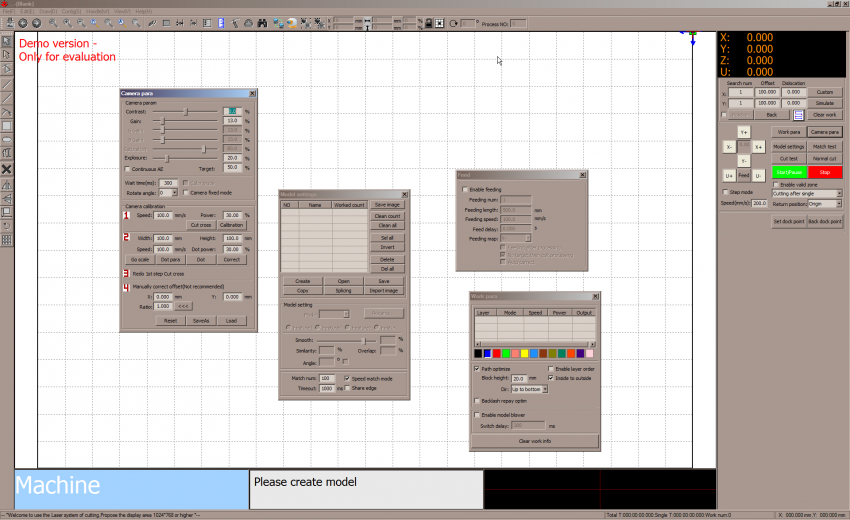Click the binoculars search icon in toolbar
Viewport: 850px width, 520px height.
(x=262, y=23)
